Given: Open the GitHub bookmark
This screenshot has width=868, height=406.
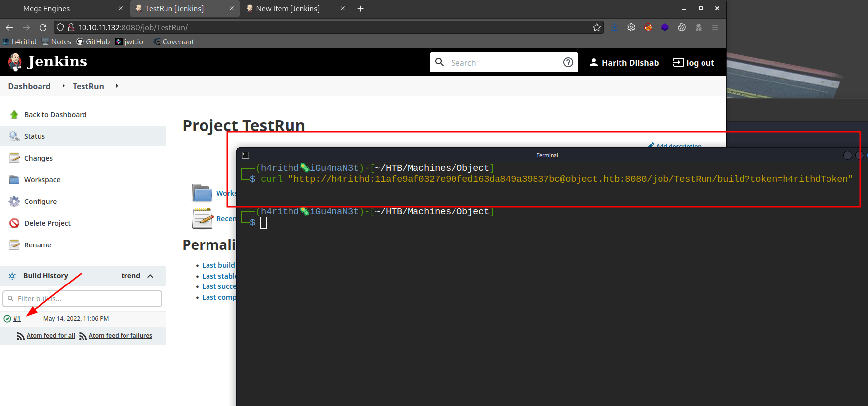Looking at the screenshot, I should pyautogui.click(x=93, y=42).
